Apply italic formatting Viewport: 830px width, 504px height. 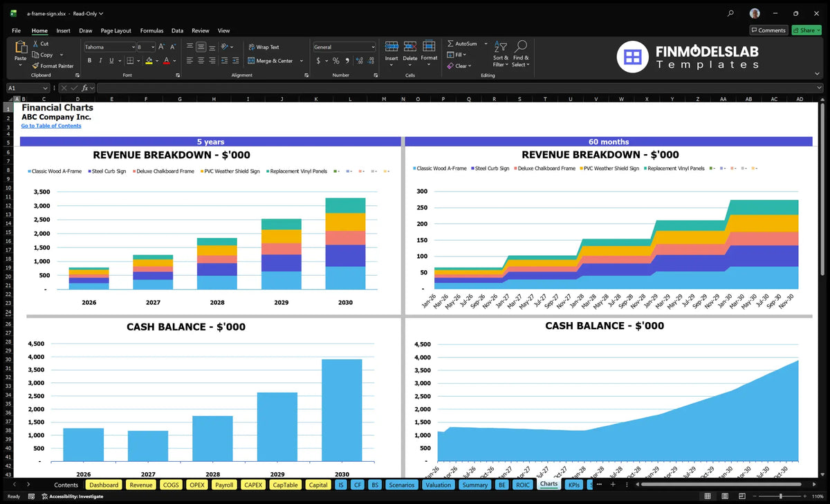pos(100,61)
